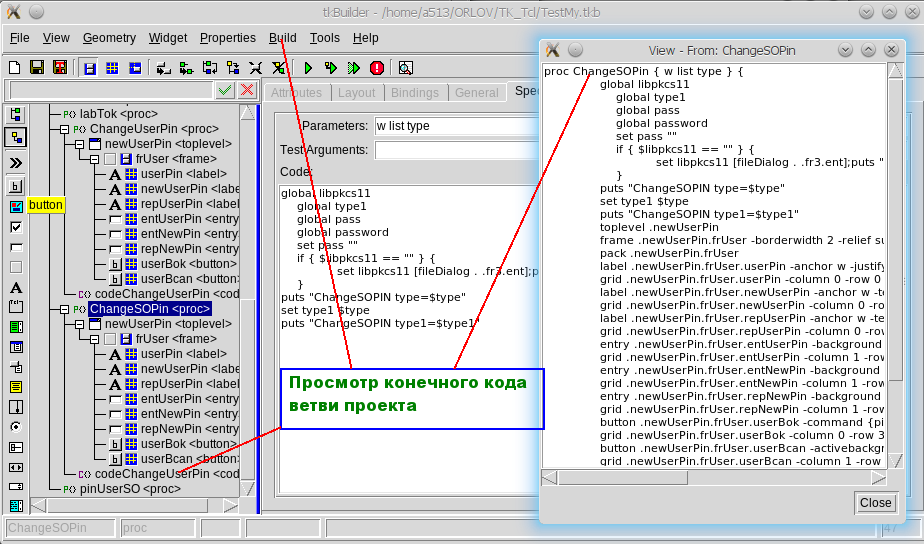The height and width of the screenshot is (544, 924).
Task: Click the toolbar icon with crossed arrows
Action: (x=255, y=68)
